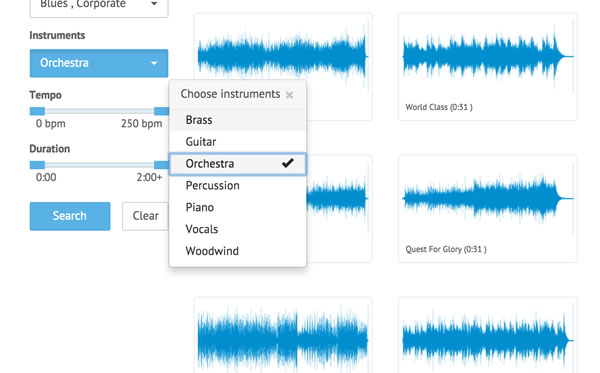Viewport: 600px width, 373px height.
Task: Open the Quest For Glory track waveform
Action: coord(488,199)
